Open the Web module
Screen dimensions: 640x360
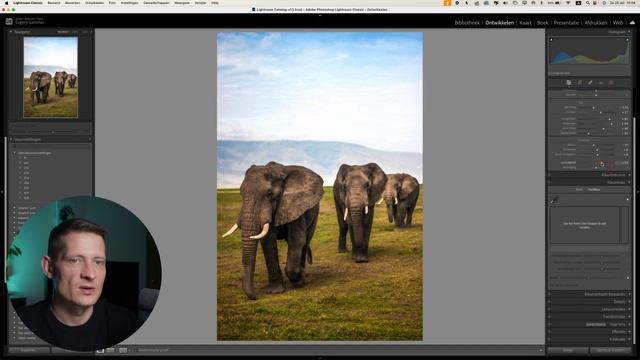coord(618,23)
